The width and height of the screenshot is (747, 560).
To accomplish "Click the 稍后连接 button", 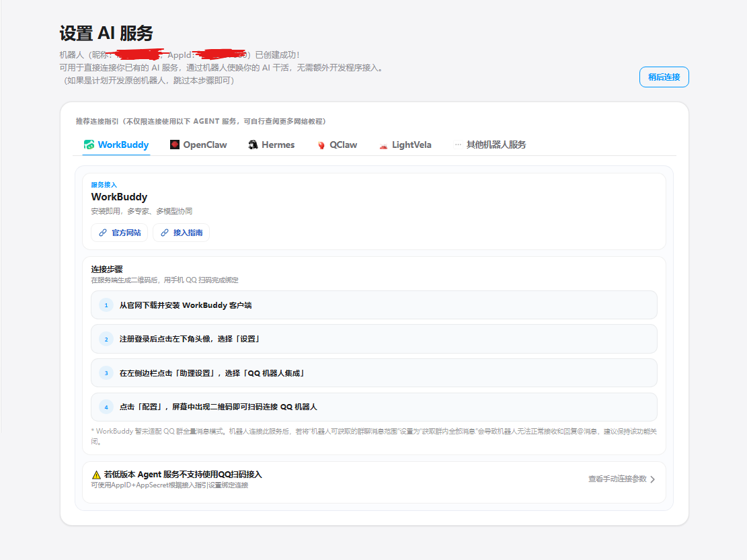I will [664, 77].
